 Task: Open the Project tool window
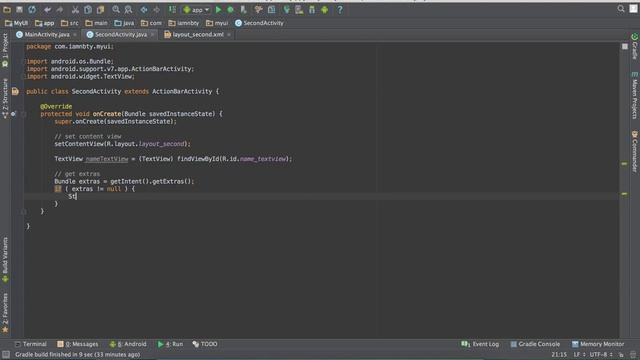click(5, 51)
